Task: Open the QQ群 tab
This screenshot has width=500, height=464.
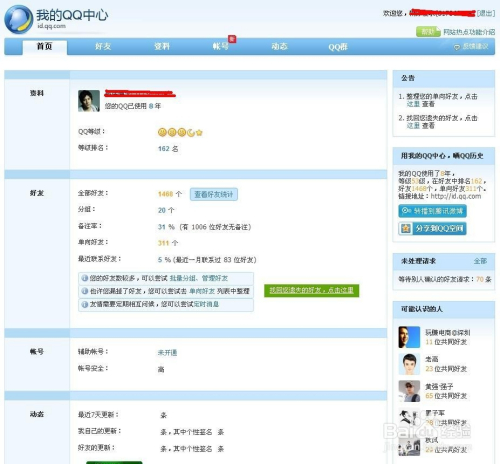Action: coord(338,47)
